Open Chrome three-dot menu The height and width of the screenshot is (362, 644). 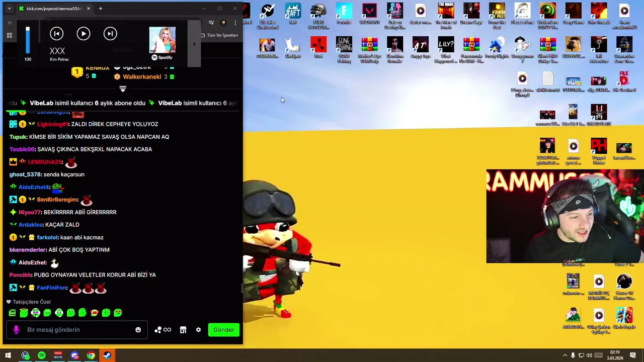point(235,23)
